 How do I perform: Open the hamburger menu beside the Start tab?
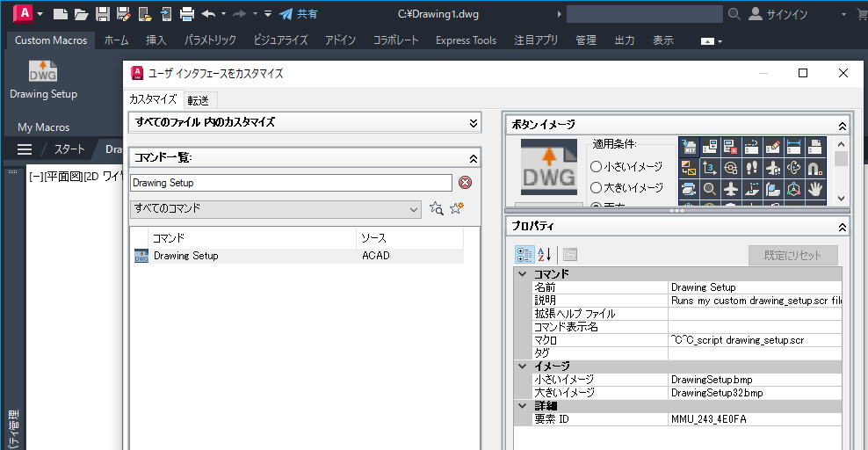click(25, 149)
